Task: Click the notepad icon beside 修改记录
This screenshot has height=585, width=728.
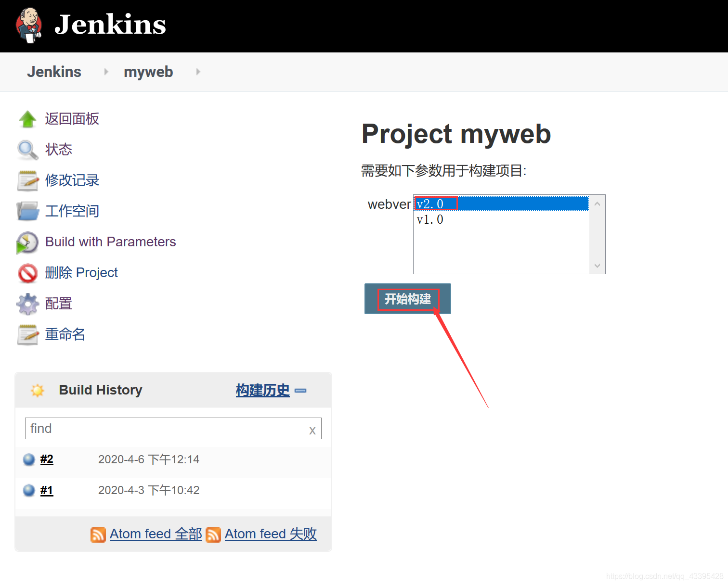Action: click(x=27, y=180)
